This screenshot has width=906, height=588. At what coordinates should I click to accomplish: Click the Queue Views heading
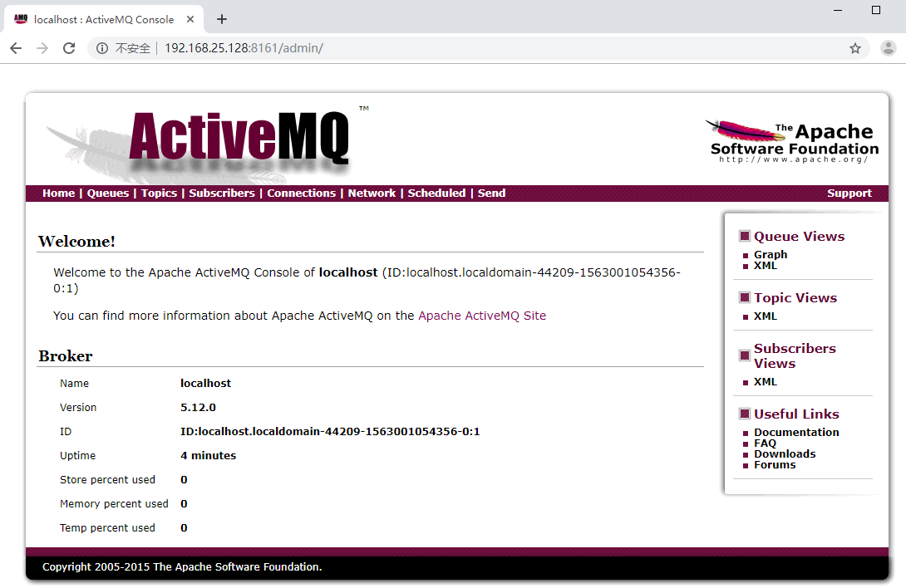tap(799, 236)
